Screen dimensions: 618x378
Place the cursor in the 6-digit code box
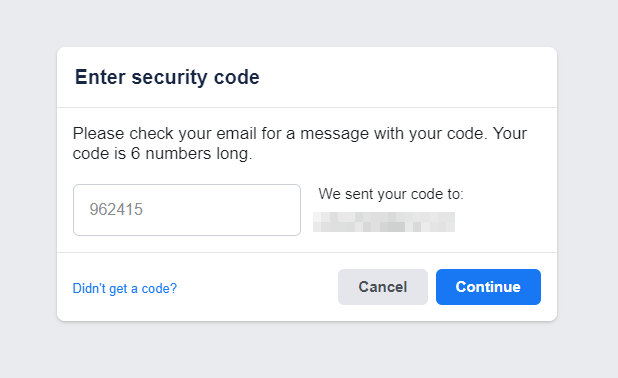[187, 210]
